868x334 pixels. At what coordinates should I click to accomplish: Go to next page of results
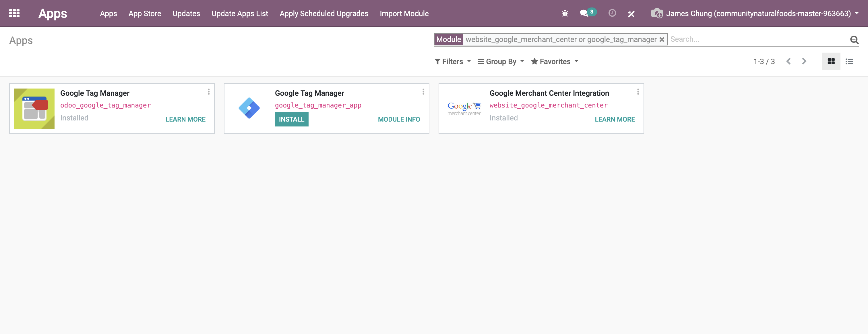pyautogui.click(x=804, y=62)
